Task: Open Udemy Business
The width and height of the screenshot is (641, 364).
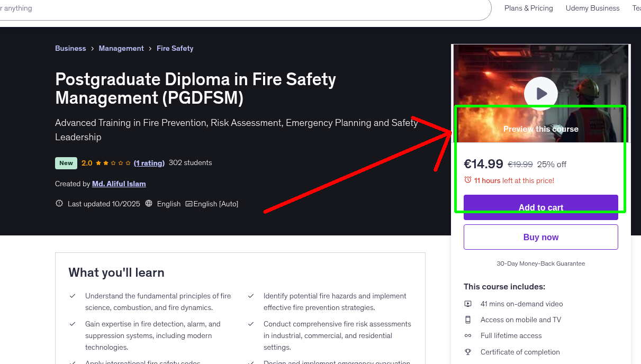Action: 592,8
